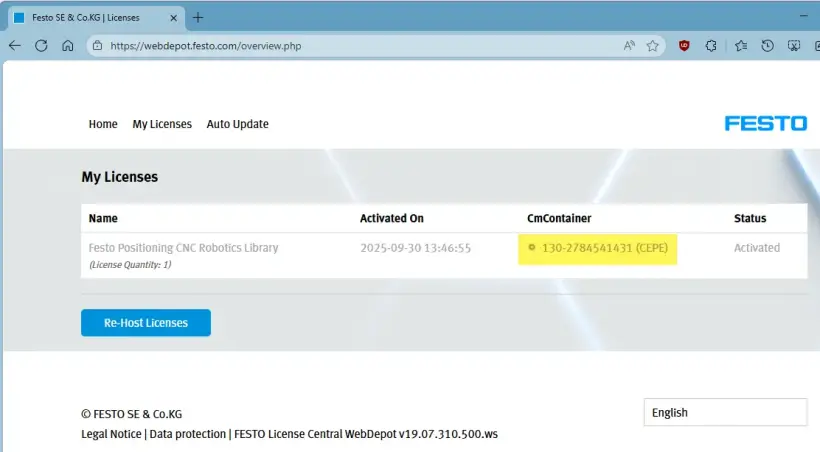820x452 pixels.
Task: Click the Festo logo
Action: click(x=766, y=123)
